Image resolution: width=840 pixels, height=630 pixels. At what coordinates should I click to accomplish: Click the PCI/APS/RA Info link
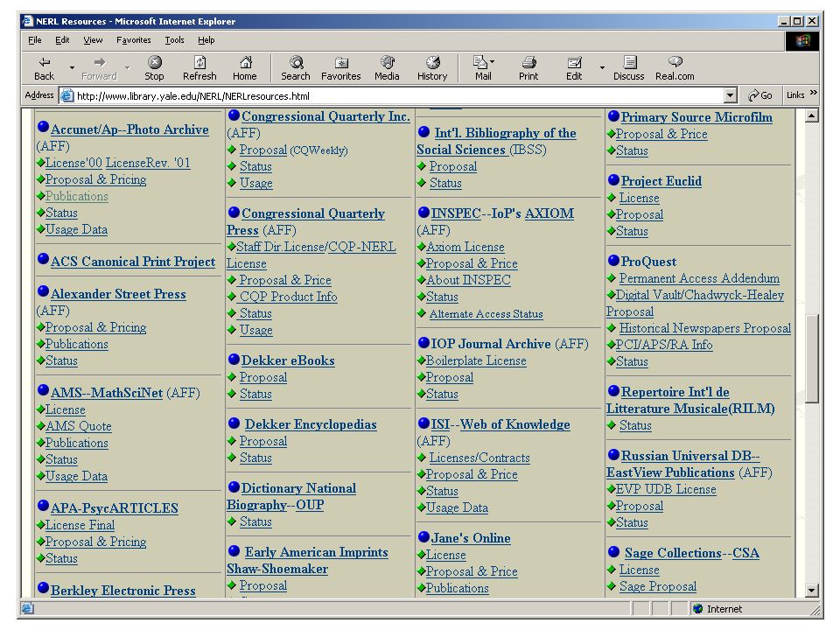(664, 345)
